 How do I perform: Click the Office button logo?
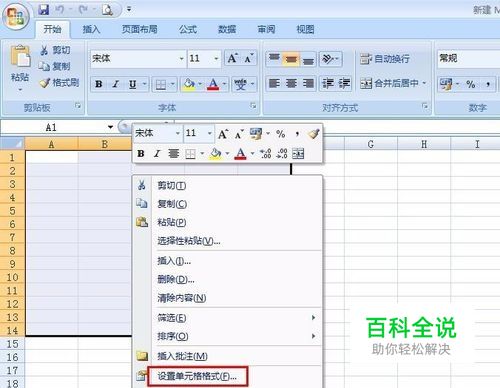(x=16, y=16)
